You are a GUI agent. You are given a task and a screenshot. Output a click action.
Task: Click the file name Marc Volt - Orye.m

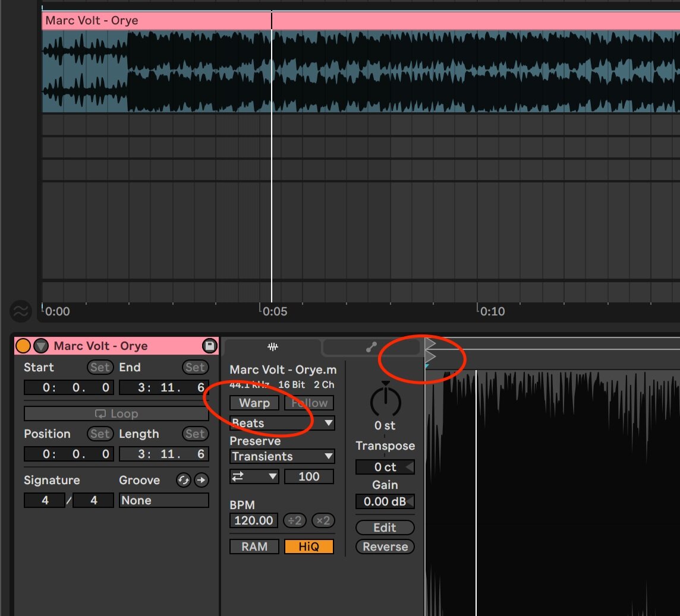pyautogui.click(x=283, y=369)
